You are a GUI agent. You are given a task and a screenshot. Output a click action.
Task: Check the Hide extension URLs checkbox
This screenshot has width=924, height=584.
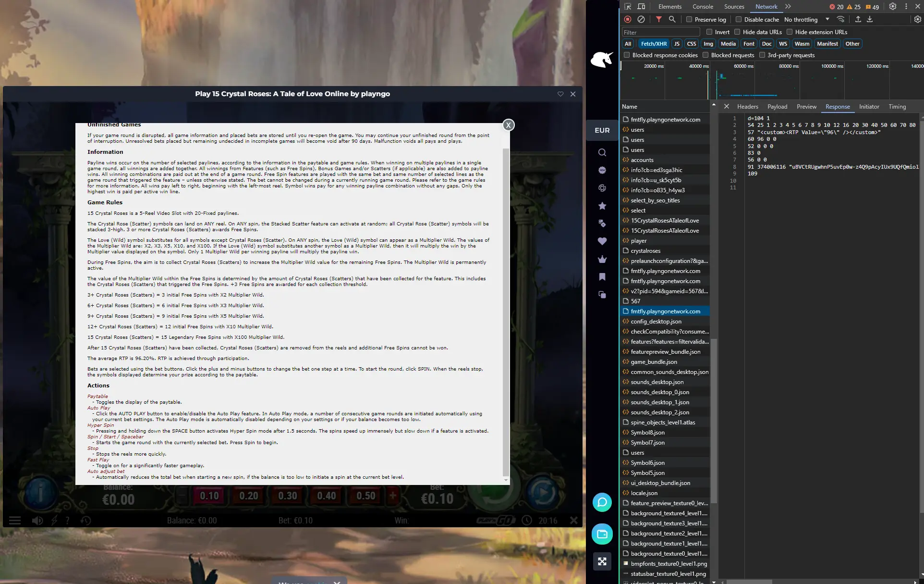[x=790, y=32]
